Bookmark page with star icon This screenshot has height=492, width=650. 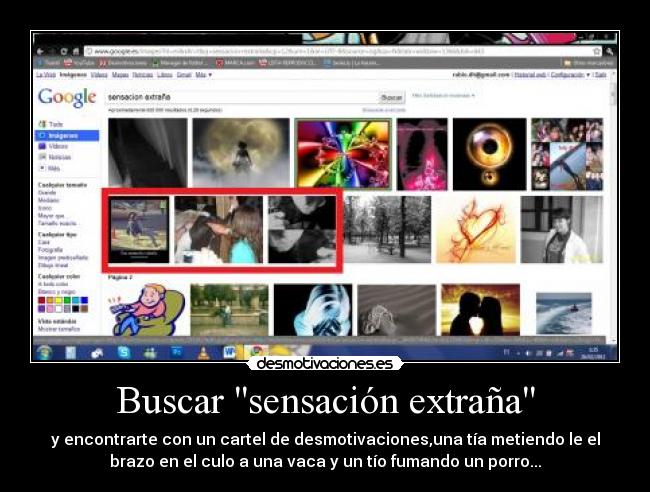pyautogui.click(x=597, y=51)
